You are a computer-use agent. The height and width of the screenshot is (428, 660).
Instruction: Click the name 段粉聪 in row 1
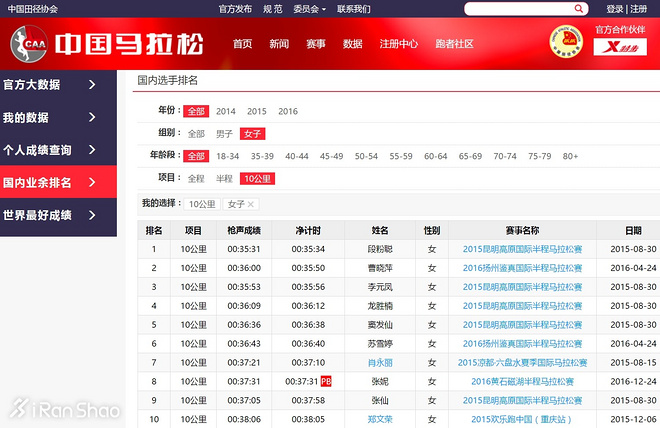click(380, 249)
